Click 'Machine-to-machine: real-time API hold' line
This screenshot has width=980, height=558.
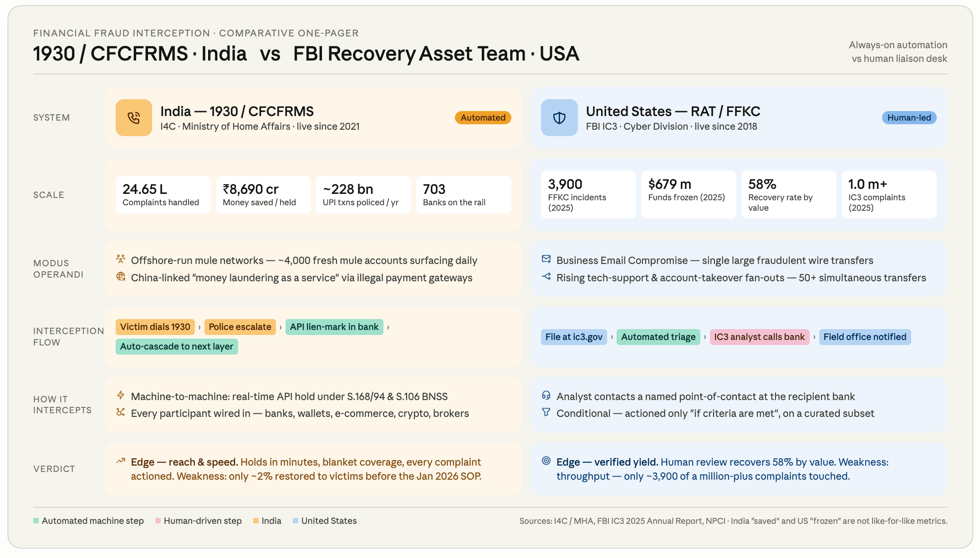click(x=289, y=396)
